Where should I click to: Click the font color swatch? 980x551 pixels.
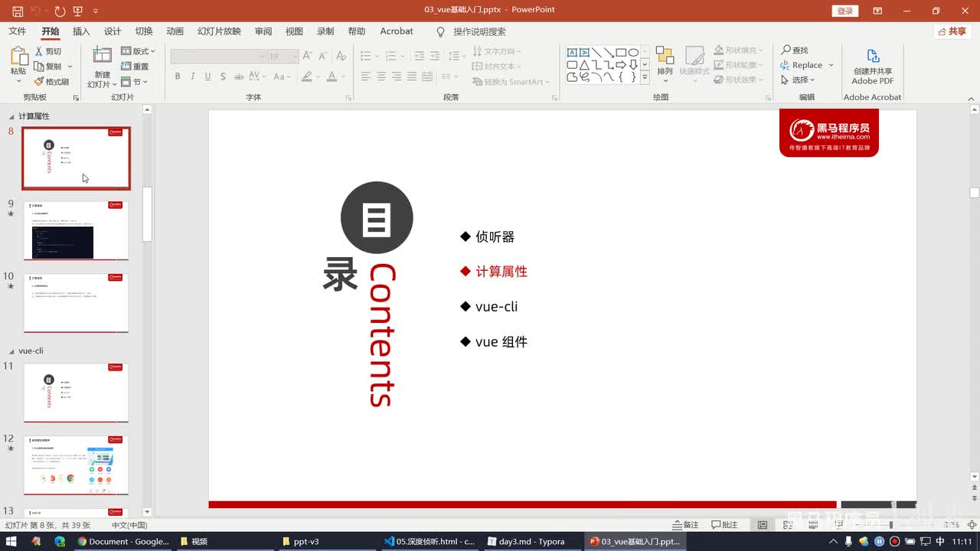coord(332,77)
